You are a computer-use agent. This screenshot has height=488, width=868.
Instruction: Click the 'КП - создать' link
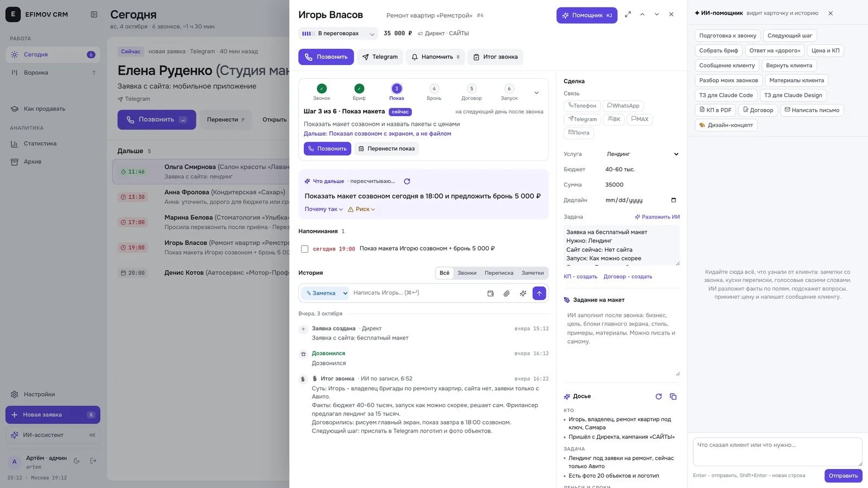[x=580, y=277]
